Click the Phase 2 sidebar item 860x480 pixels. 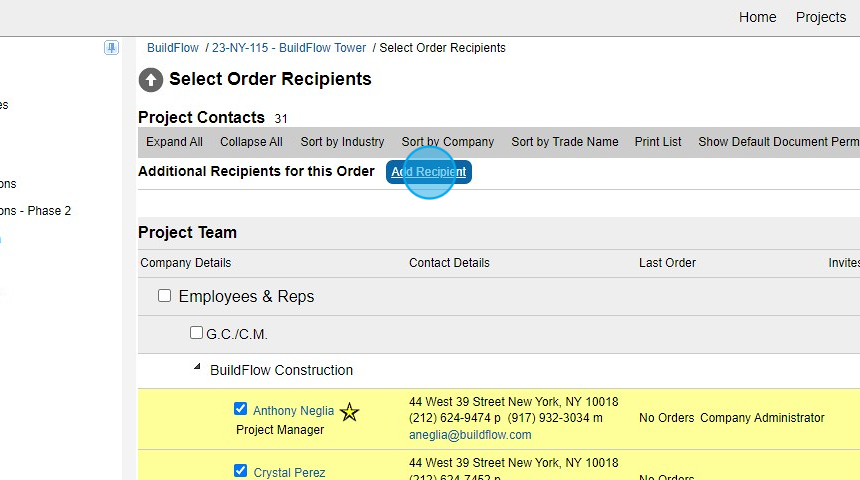click(36, 211)
